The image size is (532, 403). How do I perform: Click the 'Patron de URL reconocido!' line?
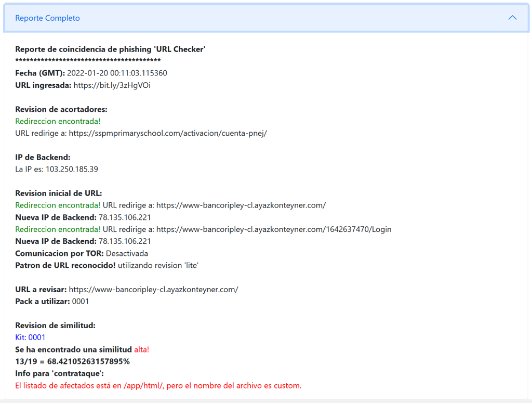(107, 265)
